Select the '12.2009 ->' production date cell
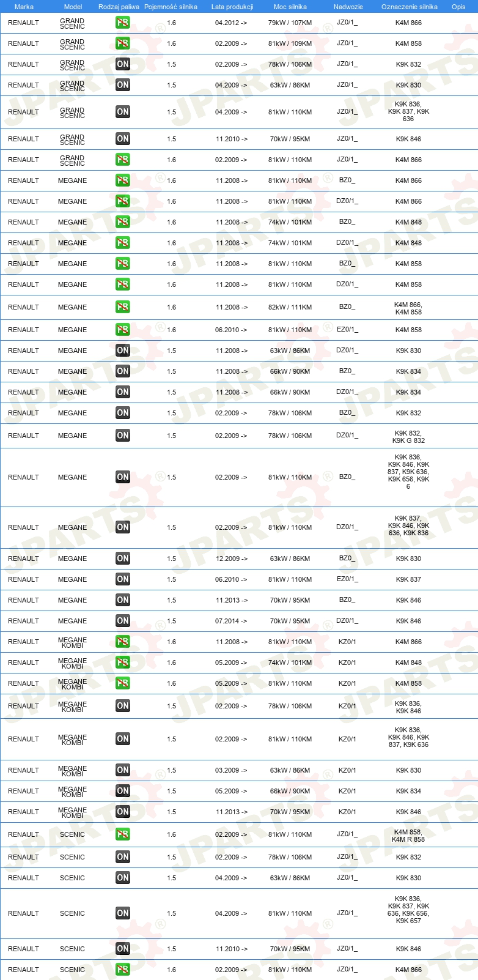Viewport: 478px width, 980px height. tap(231, 559)
